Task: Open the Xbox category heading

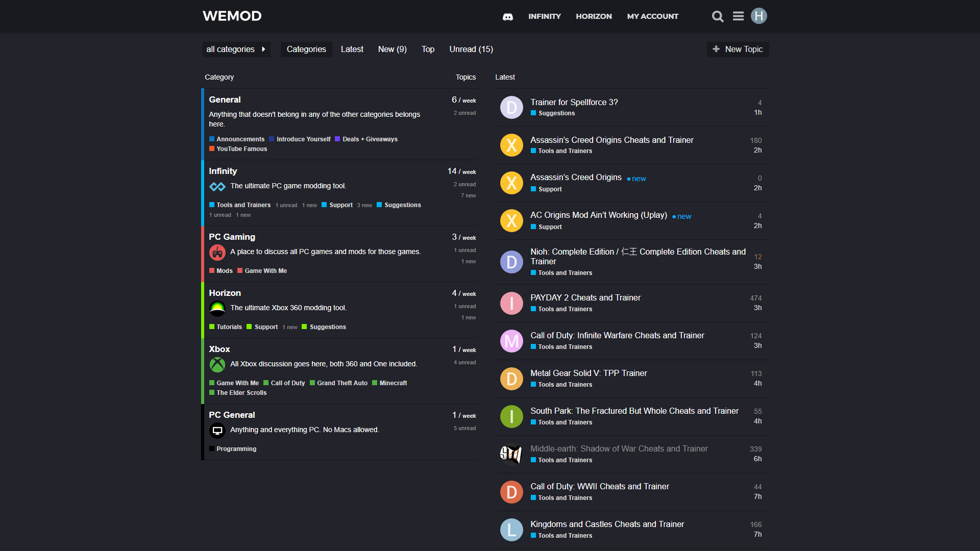Action: click(219, 349)
